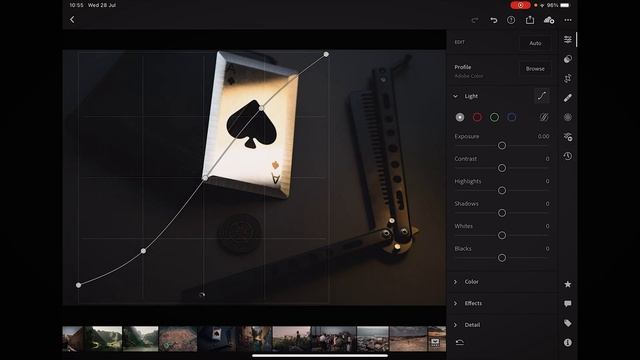Click the 10:55 clock in status bar
The image size is (640, 360).
point(76,5)
